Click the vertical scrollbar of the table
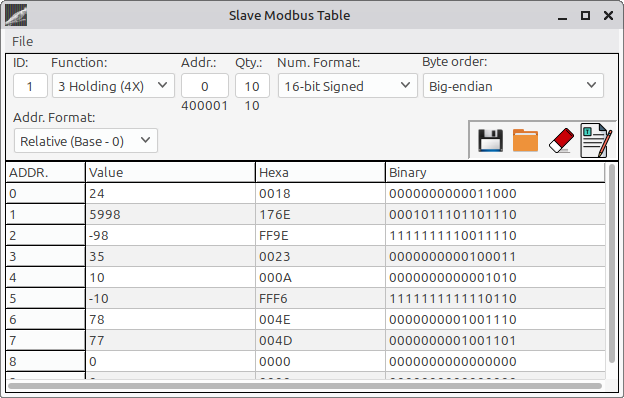 coord(612,263)
